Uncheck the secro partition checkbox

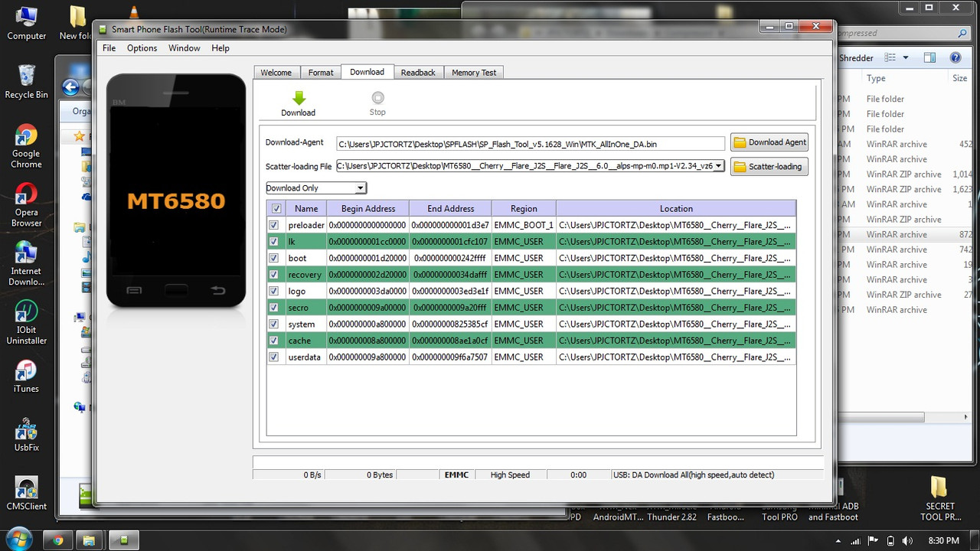point(274,308)
